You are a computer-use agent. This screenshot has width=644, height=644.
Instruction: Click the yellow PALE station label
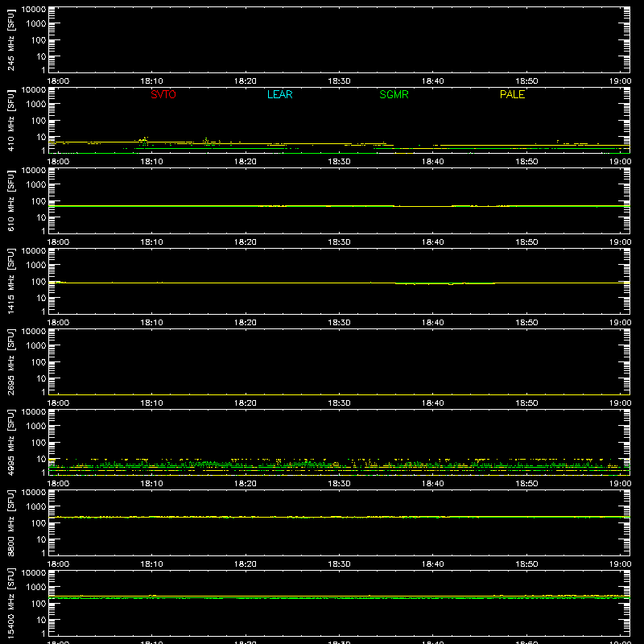512,94
